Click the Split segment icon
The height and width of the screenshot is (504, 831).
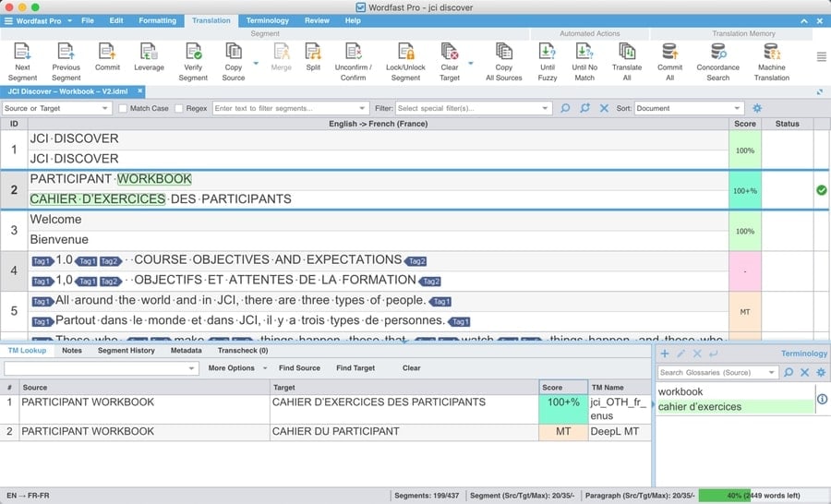click(x=313, y=52)
